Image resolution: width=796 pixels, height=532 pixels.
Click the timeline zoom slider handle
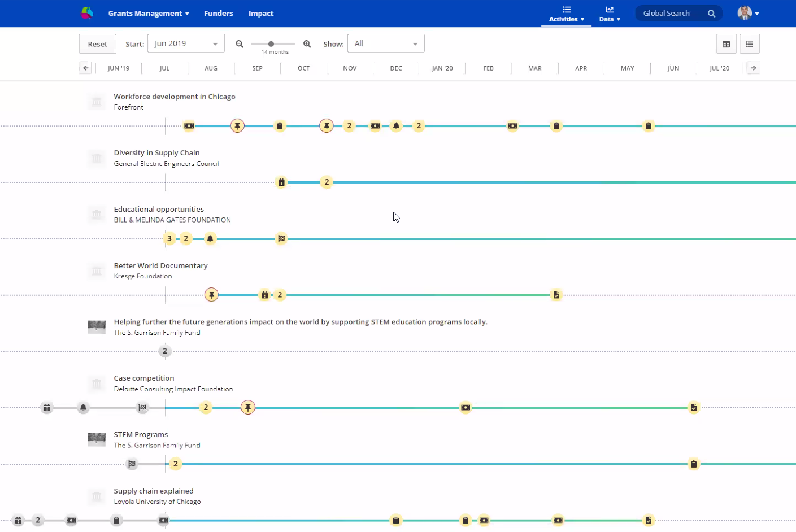click(271, 44)
